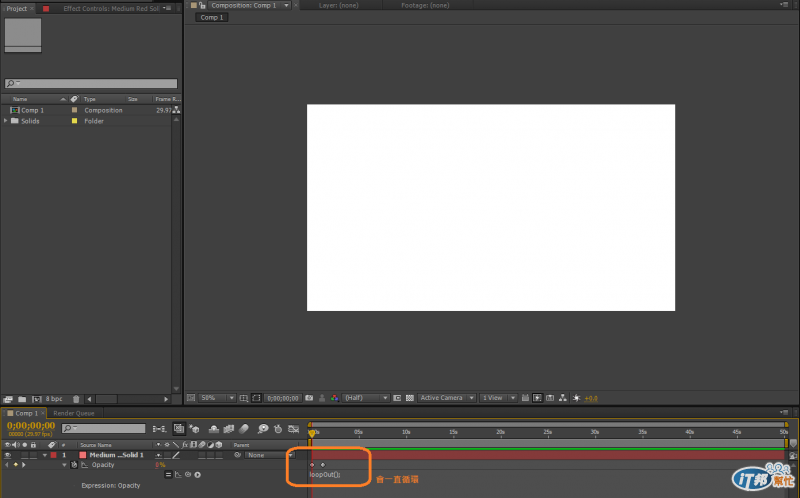
Task: Click Interpret Footage icon in Project panel
Action: point(8,399)
